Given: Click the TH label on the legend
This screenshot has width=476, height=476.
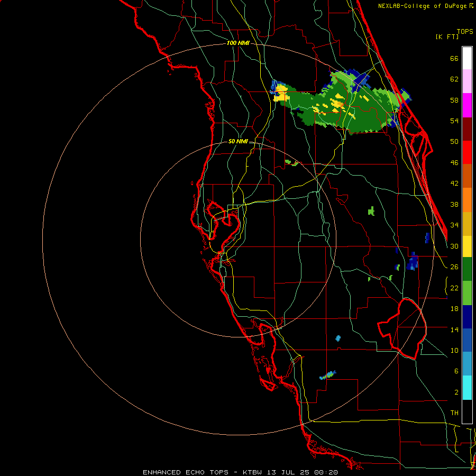Looking at the screenshot, I should (x=454, y=413).
